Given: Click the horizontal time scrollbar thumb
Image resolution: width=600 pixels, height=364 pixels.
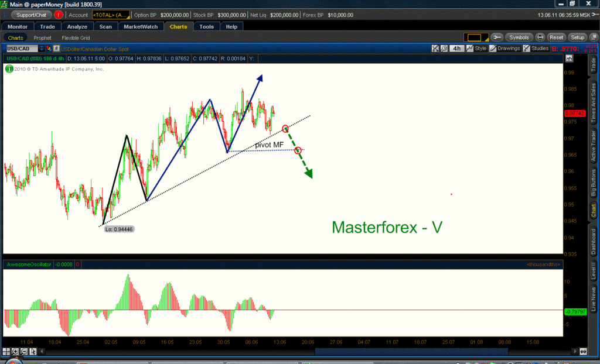Looking at the screenshot, I should [411, 351].
